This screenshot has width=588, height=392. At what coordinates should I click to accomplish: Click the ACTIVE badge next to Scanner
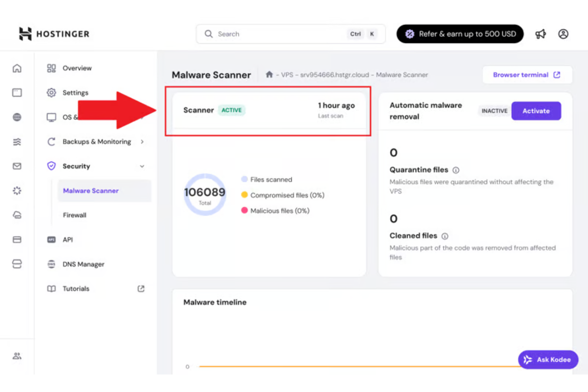click(x=232, y=110)
